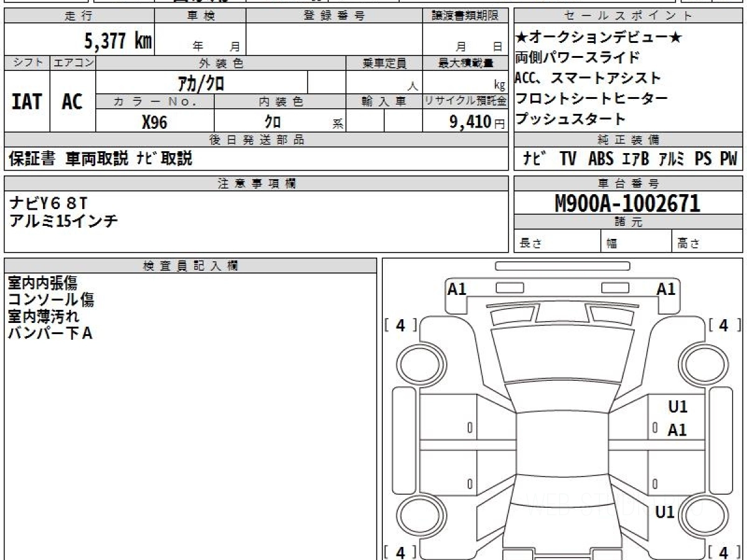The width and height of the screenshot is (747, 560).
Task: Select TV in the equipment row
Action: pyautogui.click(x=568, y=159)
